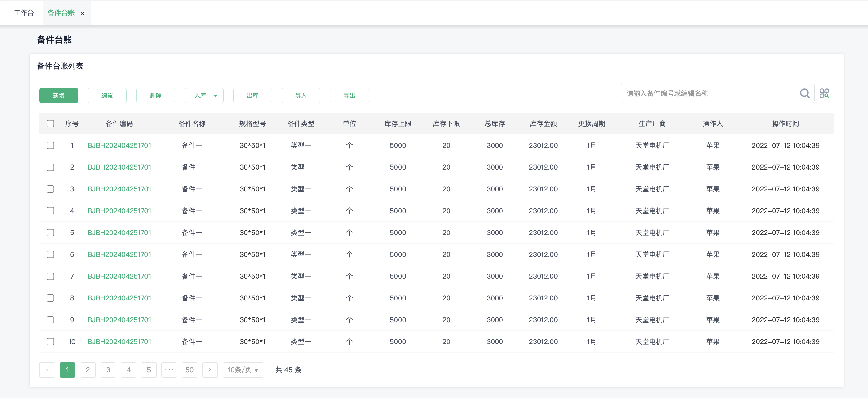Click the pagination ellipsis button
This screenshot has height=398, width=868.
tap(169, 370)
